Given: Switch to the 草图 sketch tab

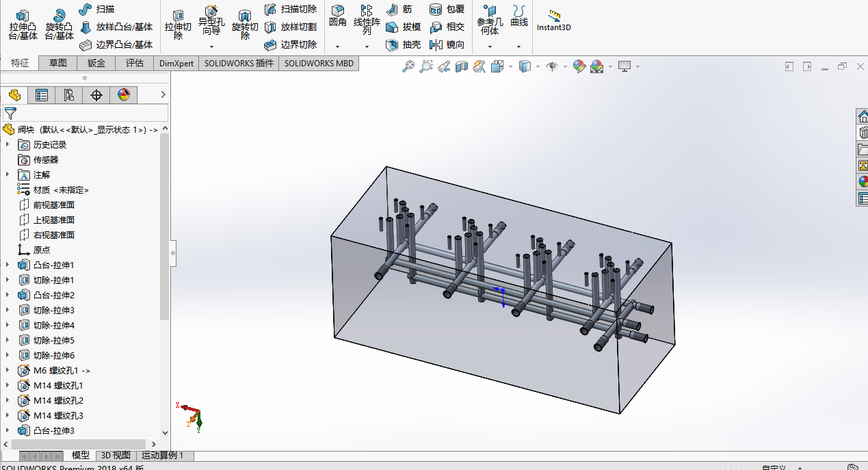Looking at the screenshot, I should [58, 63].
